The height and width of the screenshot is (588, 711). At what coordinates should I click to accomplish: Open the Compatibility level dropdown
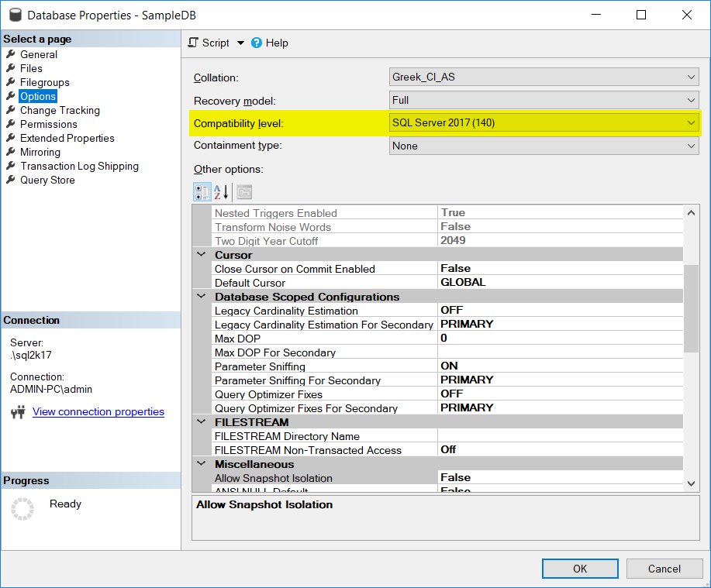click(x=544, y=122)
